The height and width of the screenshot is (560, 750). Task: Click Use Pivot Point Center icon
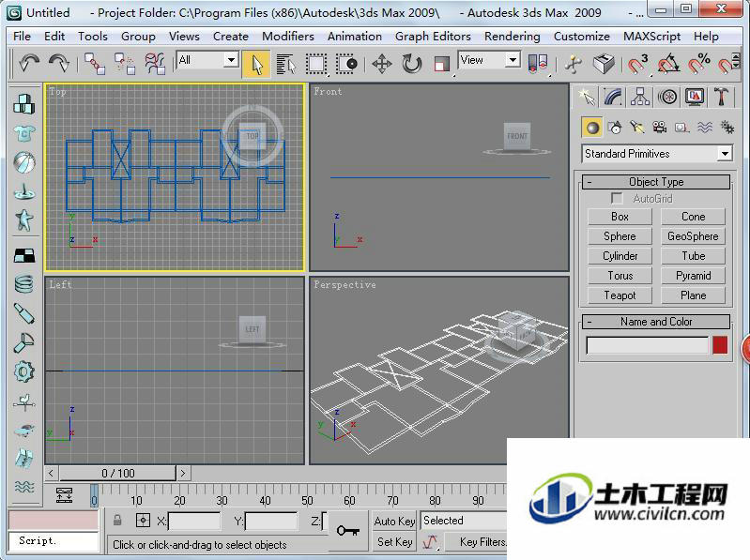538,64
